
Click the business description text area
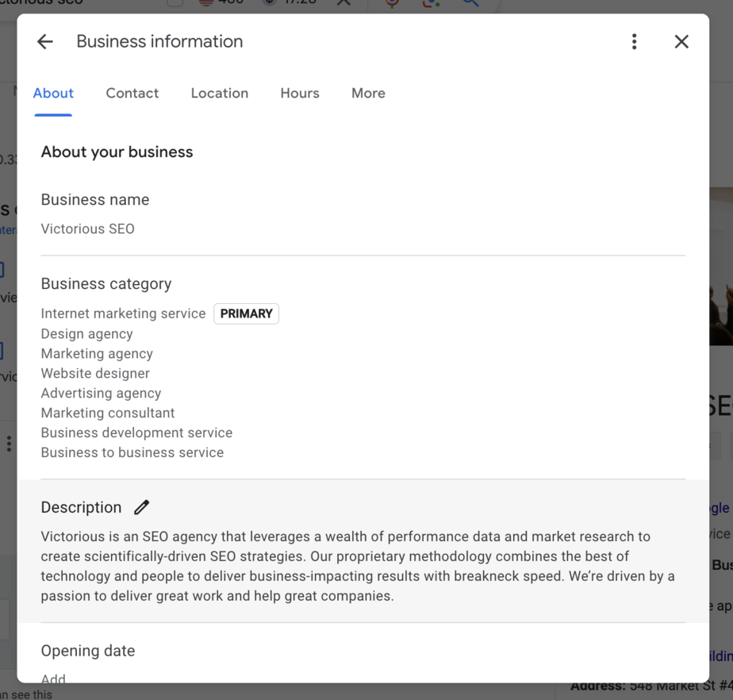(x=357, y=565)
